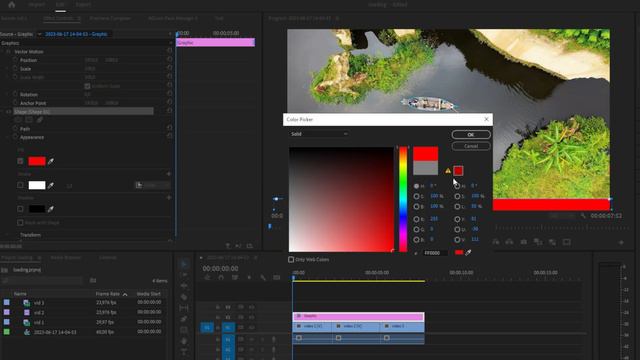
Task: Click the ellipse mask icon under Shape
Action: tap(18, 120)
